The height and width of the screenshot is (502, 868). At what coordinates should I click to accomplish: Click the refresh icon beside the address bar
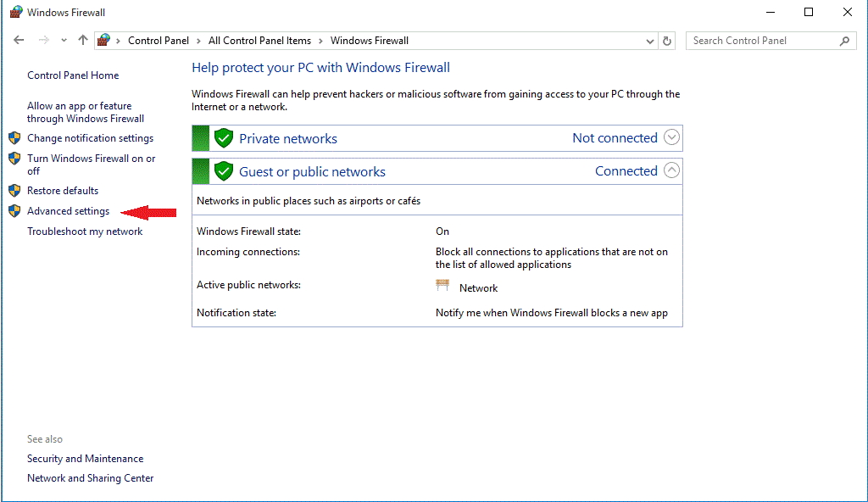point(666,40)
